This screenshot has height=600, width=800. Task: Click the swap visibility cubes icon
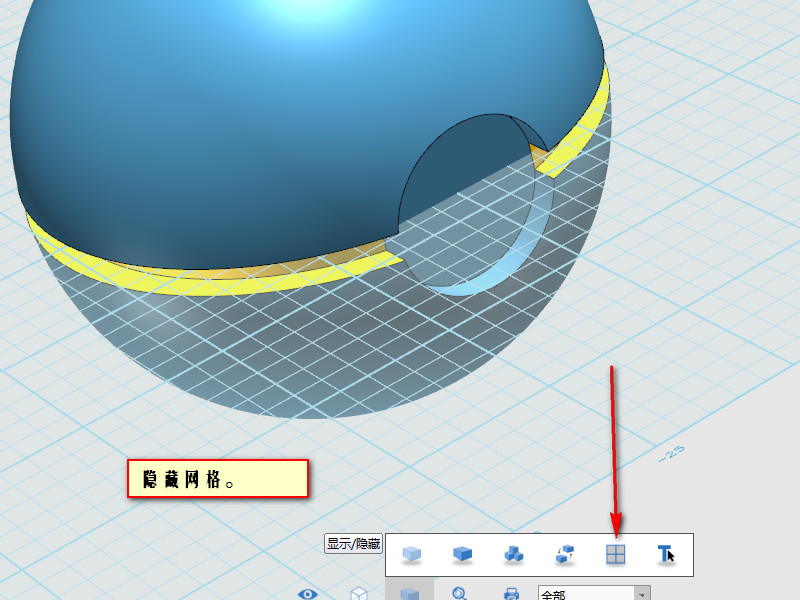point(564,554)
